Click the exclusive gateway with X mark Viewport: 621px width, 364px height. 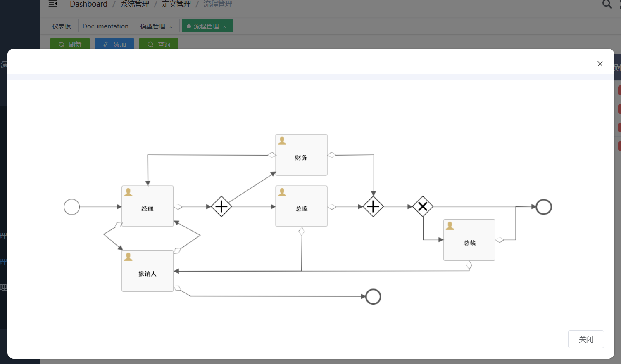pyautogui.click(x=423, y=206)
